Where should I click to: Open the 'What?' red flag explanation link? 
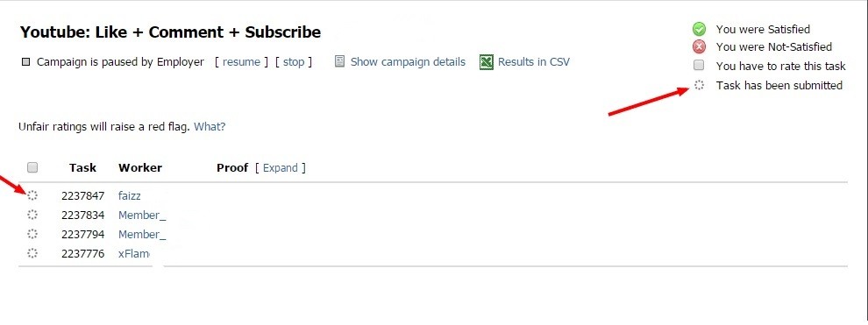[x=210, y=126]
